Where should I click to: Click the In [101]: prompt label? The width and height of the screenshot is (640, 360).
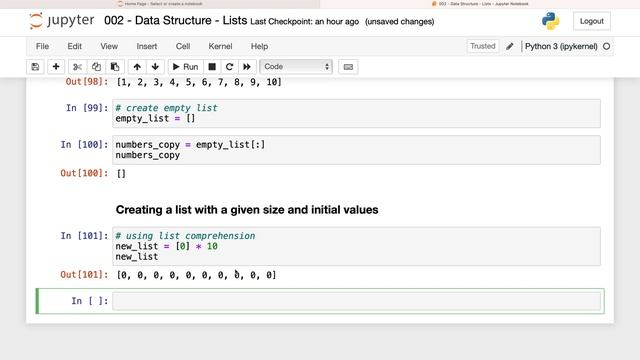pos(84,236)
